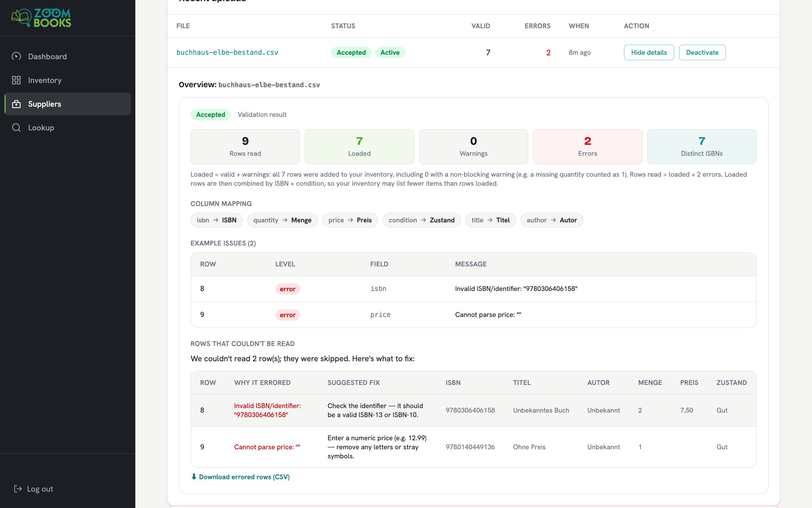Click the Distinct ISBNs card
Screen dimensions: 812x508
(701, 147)
